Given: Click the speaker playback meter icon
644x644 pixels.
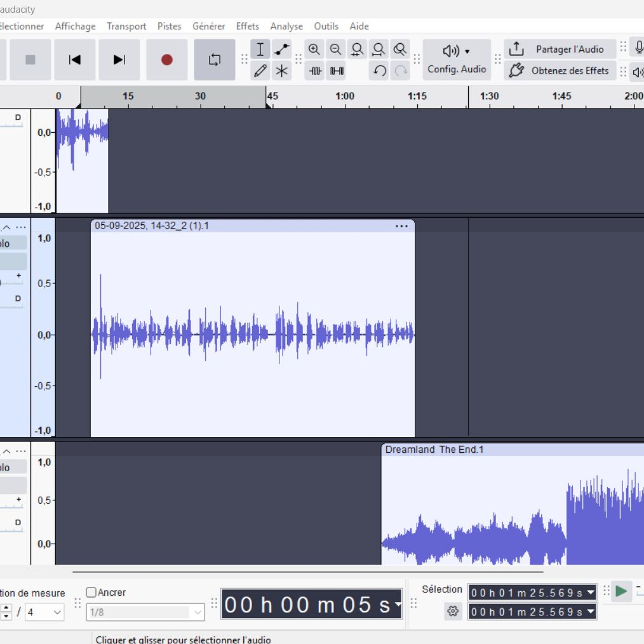Looking at the screenshot, I should tap(638, 72).
